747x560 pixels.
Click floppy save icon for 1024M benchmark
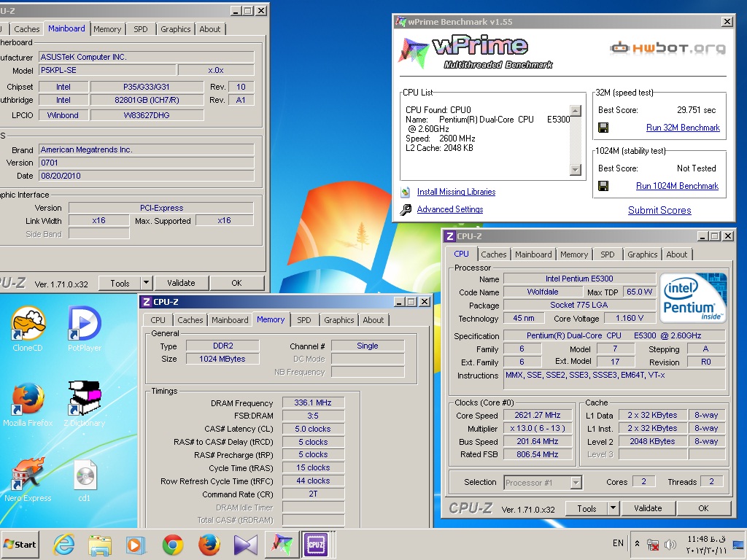[603, 186]
